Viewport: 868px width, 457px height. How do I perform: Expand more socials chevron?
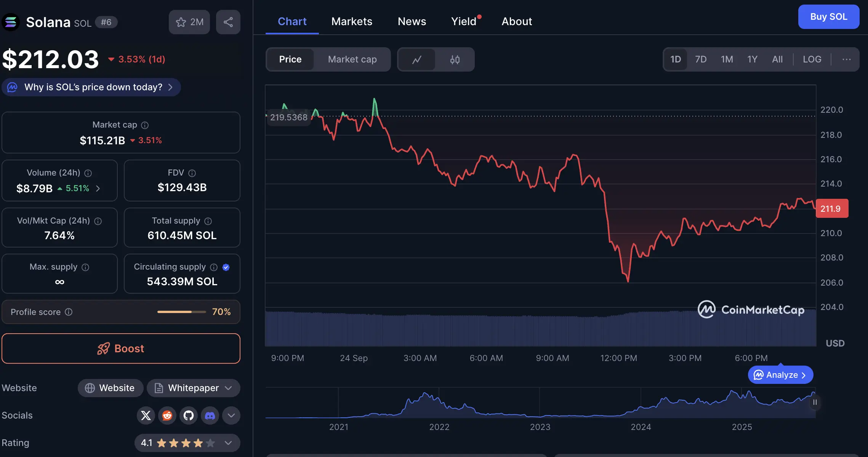pos(231,415)
